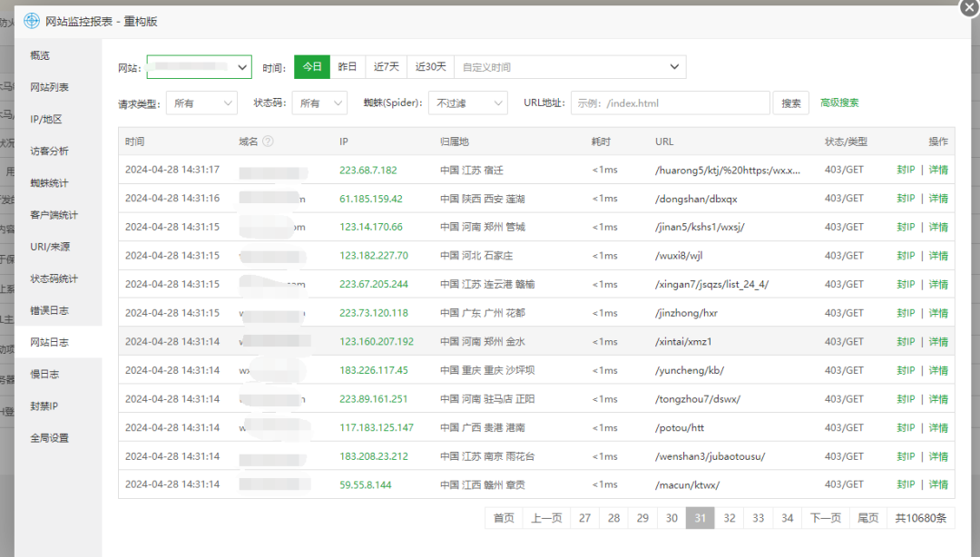
Task: Click 封IP for /wuxi8/wjl row
Action: click(x=906, y=256)
